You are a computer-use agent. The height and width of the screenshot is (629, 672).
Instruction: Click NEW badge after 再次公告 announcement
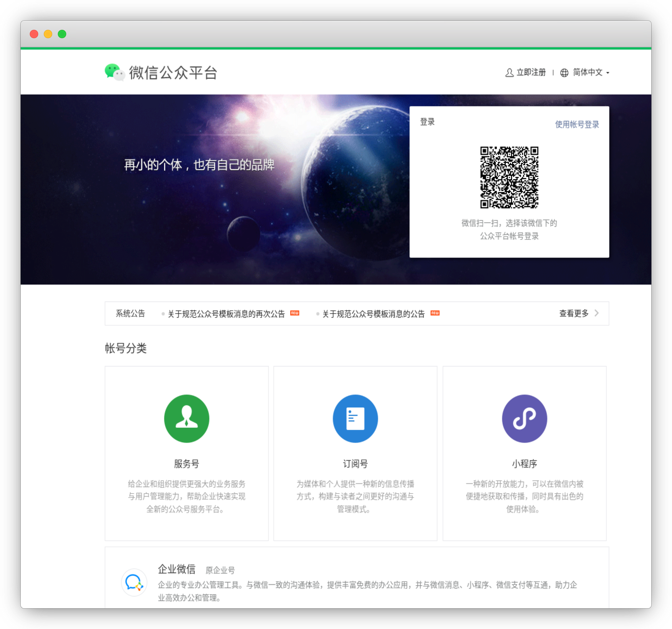pyautogui.click(x=295, y=313)
